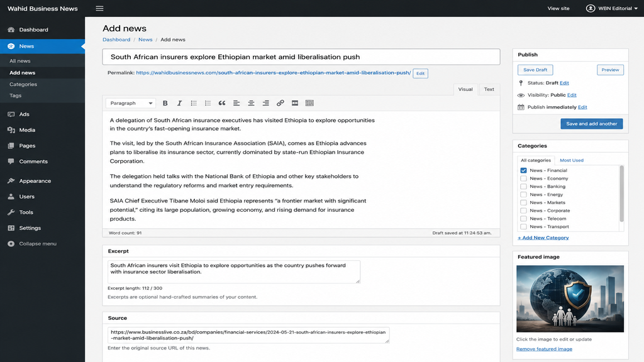Check News - Transport category

523,226
